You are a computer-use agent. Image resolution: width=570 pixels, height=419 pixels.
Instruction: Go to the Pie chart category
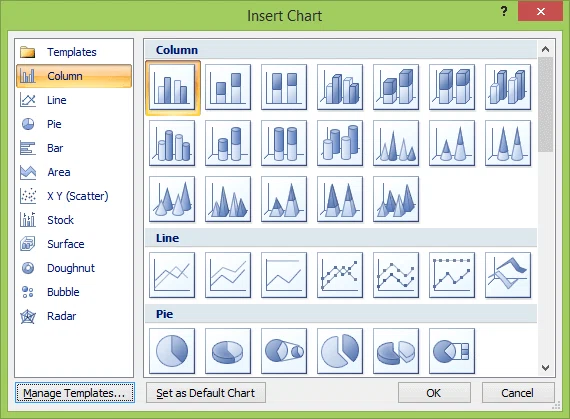point(74,124)
